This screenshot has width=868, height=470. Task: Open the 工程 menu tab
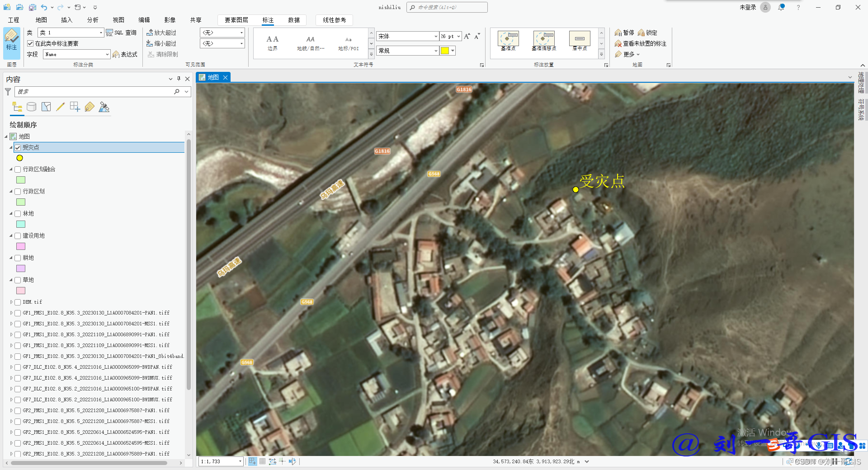(x=14, y=20)
